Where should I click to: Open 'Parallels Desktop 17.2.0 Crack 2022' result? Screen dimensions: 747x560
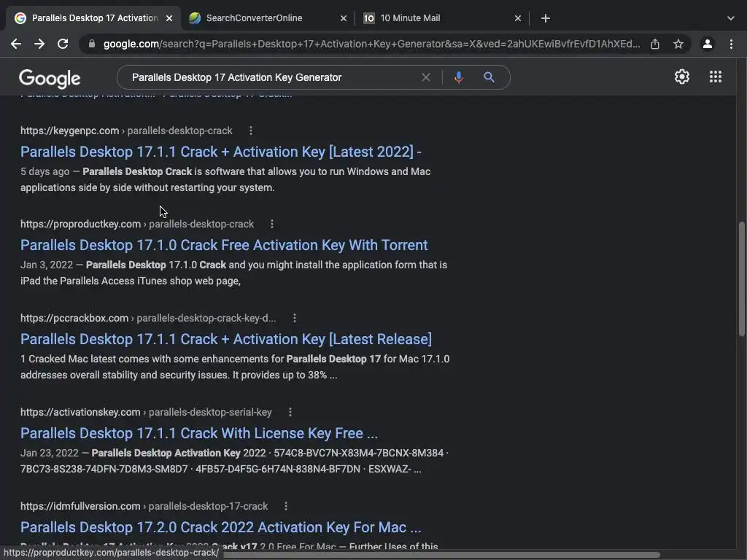pyautogui.click(x=220, y=527)
